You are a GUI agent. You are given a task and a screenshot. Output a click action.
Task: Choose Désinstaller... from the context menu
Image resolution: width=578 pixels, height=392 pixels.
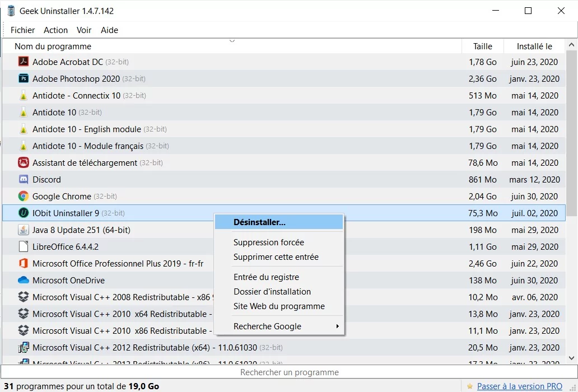(x=279, y=222)
